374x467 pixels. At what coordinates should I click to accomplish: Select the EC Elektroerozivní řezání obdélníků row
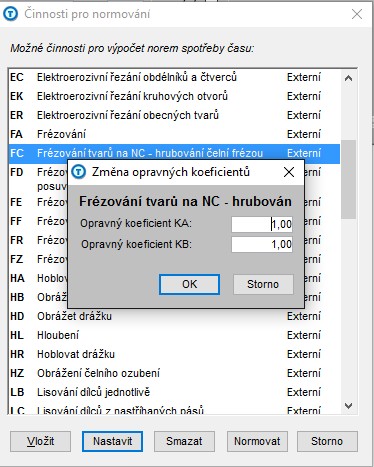point(174,77)
